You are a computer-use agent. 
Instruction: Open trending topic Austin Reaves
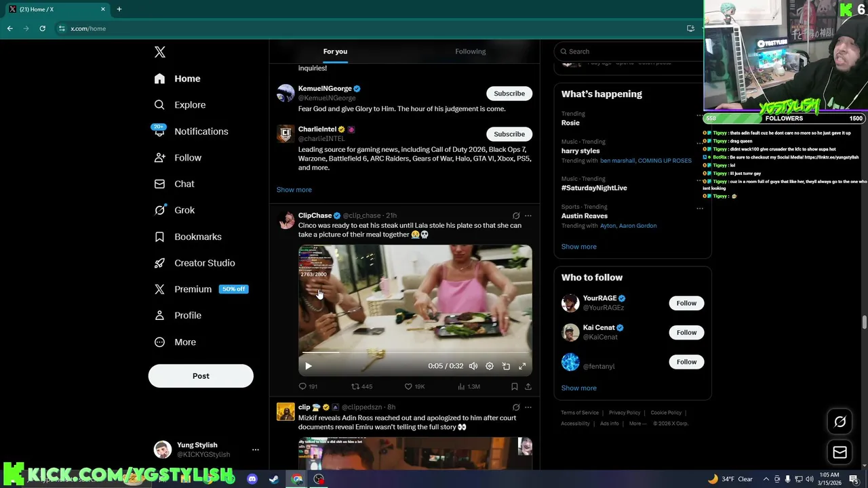point(585,216)
